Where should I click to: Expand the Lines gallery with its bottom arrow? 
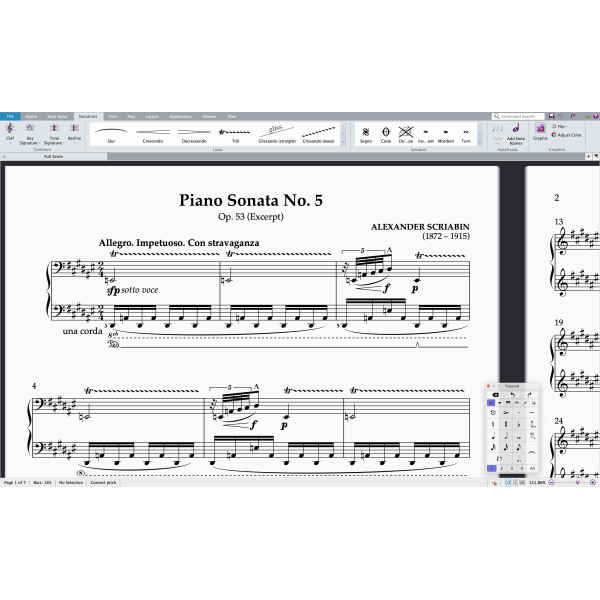(343, 142)
